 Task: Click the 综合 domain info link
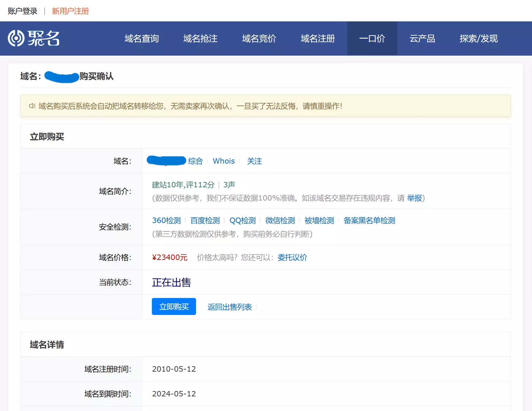pos(195,161)
